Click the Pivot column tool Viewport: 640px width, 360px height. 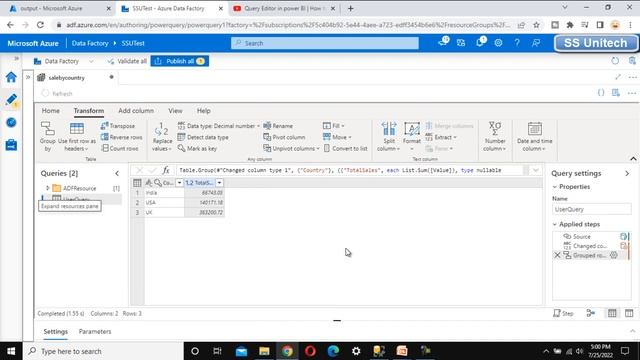click(x=284, y=137)
